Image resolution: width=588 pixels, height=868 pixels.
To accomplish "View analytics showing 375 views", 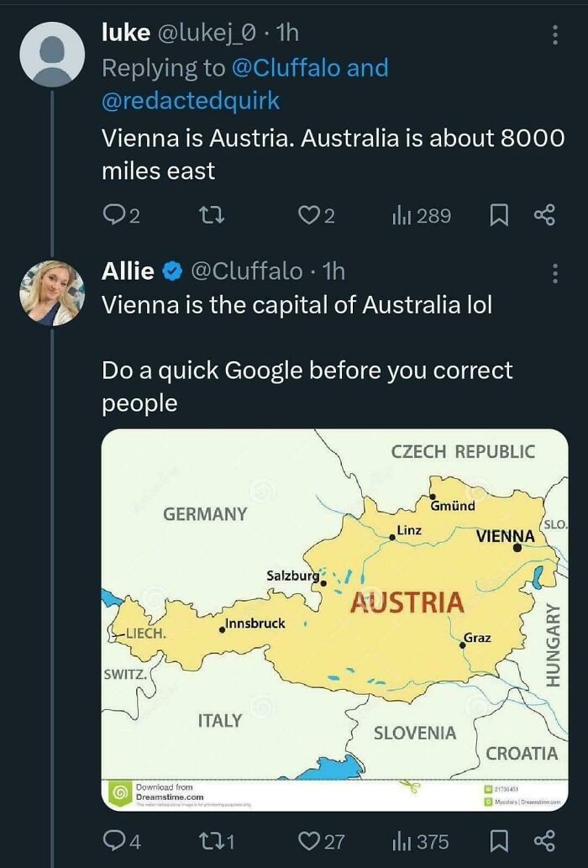I will 420,841.
